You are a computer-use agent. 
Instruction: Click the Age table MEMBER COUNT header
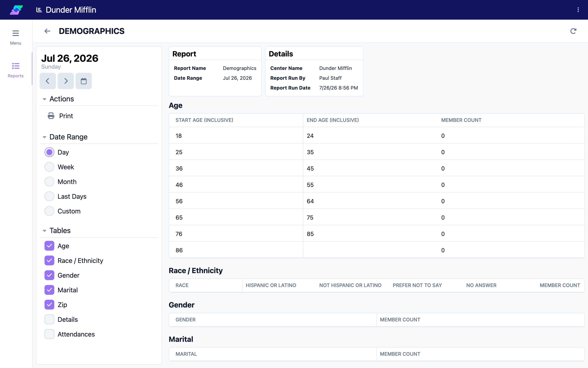coord(461,120)
